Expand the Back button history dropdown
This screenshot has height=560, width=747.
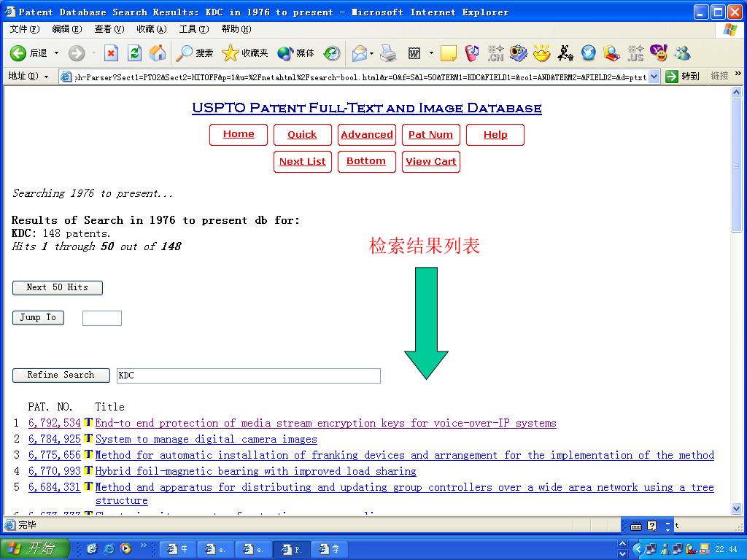point(56,52)
